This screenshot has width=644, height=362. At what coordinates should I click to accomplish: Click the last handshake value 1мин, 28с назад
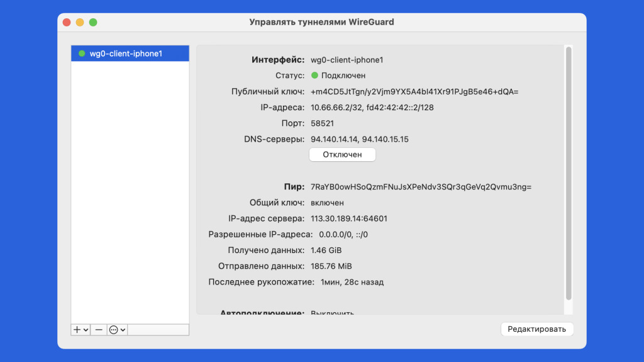pos(352,282)
